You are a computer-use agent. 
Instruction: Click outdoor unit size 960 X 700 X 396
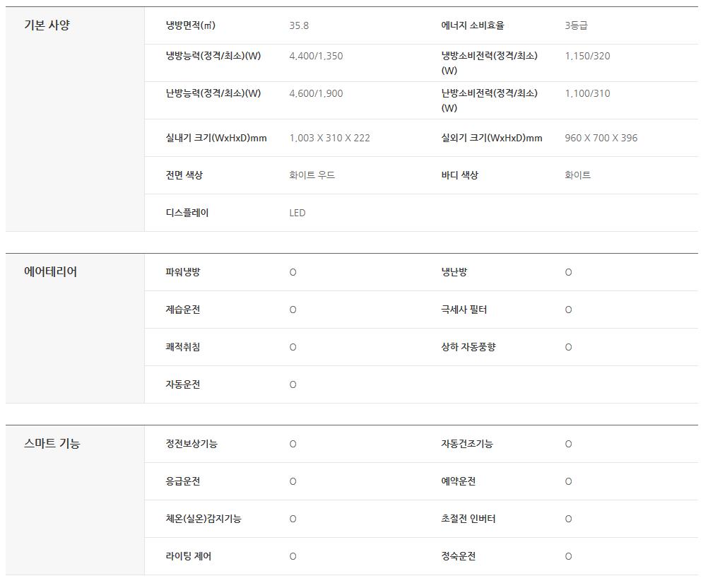tap(601, 138)
